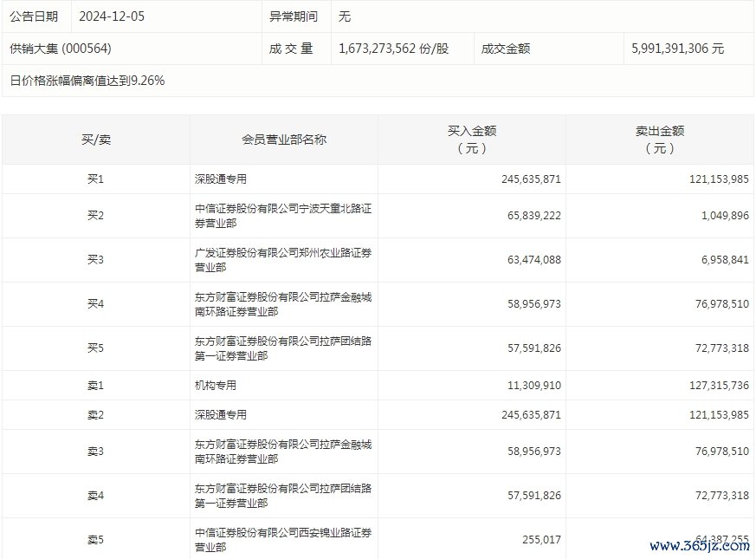The height and width of the screenshot is (559, 756).
Task: Select turnover 5,991,391,306 元
Action: [677, 49]
